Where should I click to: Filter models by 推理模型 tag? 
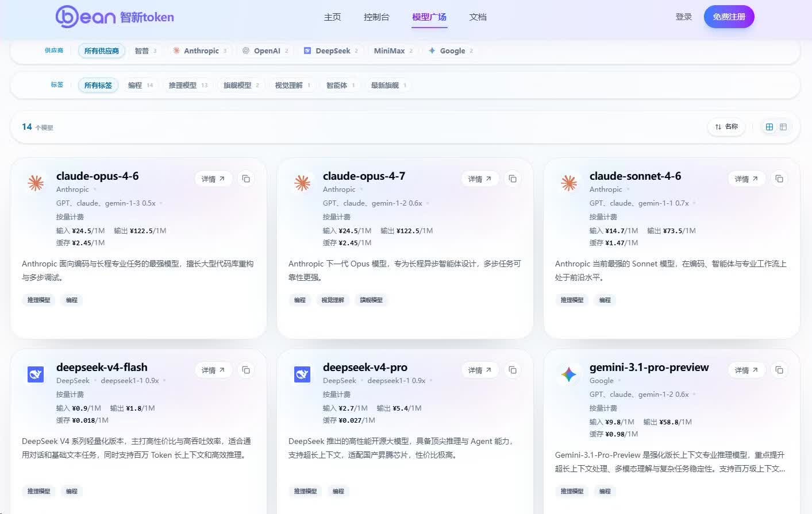coord(188,85)
